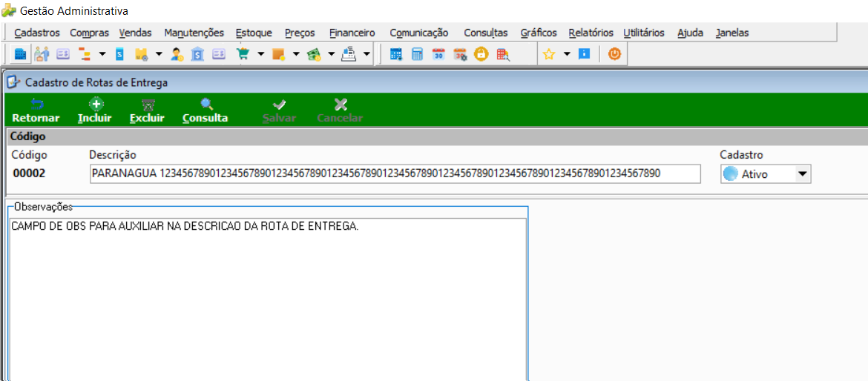Viewport: 868px width, 381px height.
Task: Open the red grid magnifier icon
Action: coord(503,54)
